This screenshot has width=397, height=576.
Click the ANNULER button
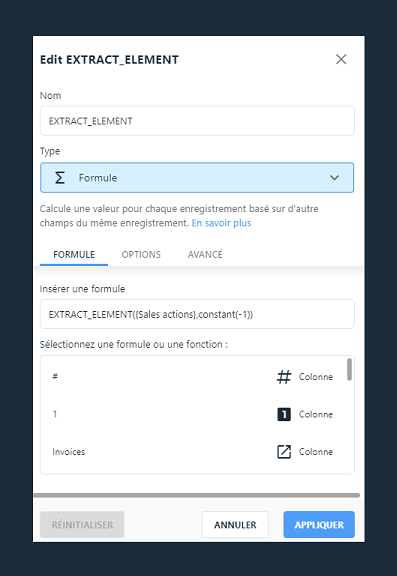[235, 525]
